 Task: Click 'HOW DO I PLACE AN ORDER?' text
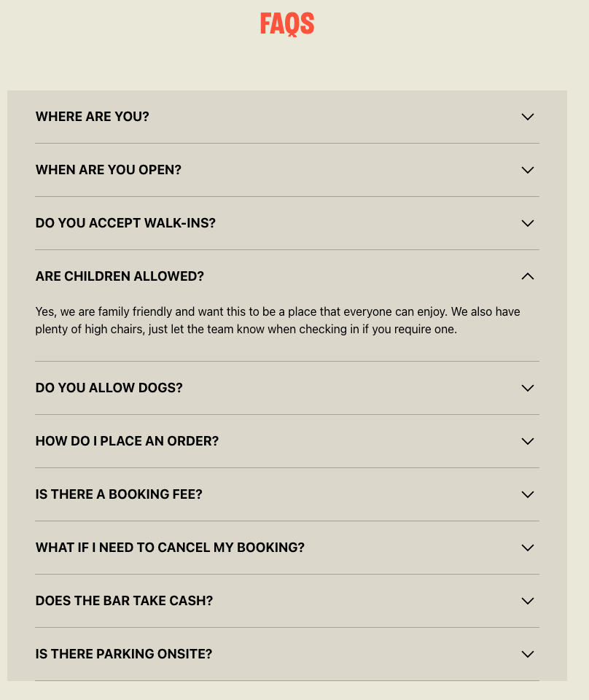[127, 441]
